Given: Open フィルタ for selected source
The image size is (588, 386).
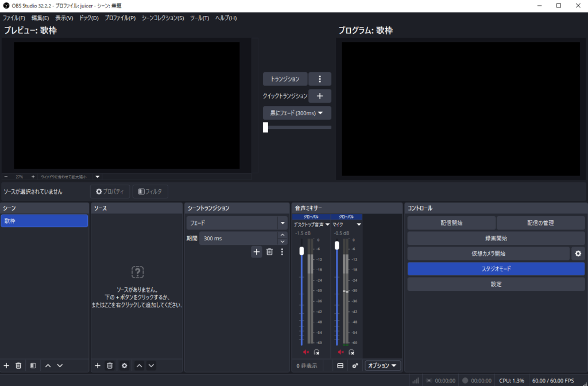Looking at the screenshot, I should pos(150,192).
